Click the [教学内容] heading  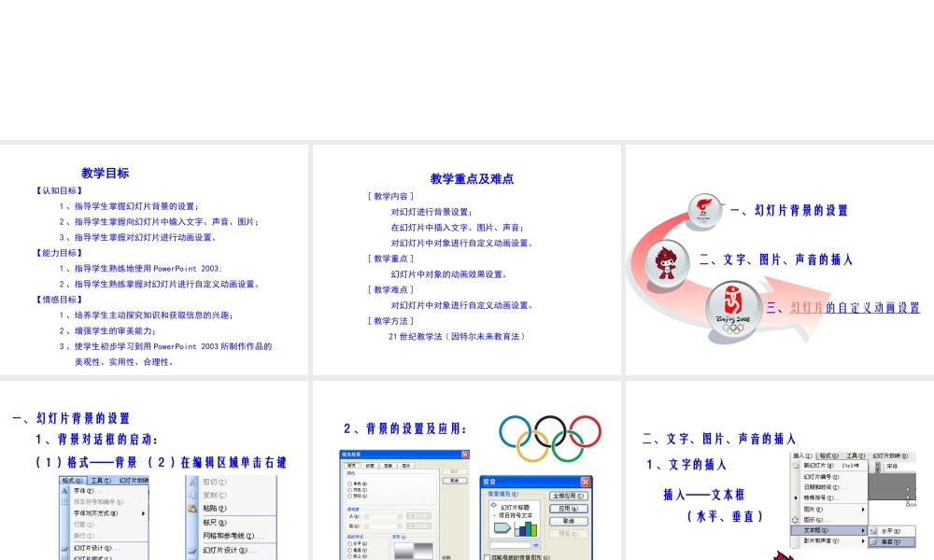[390, 196]
